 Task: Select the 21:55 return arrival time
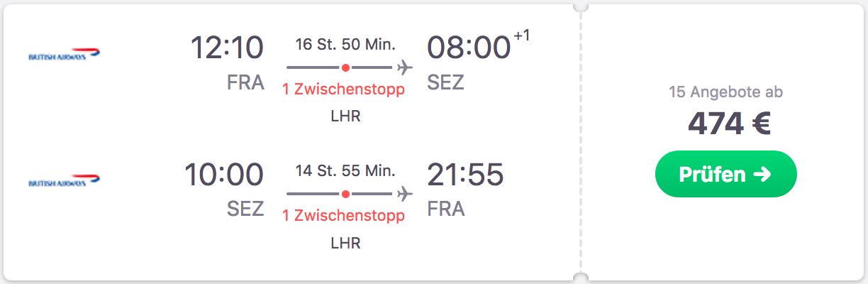click(x=465, y=175)
